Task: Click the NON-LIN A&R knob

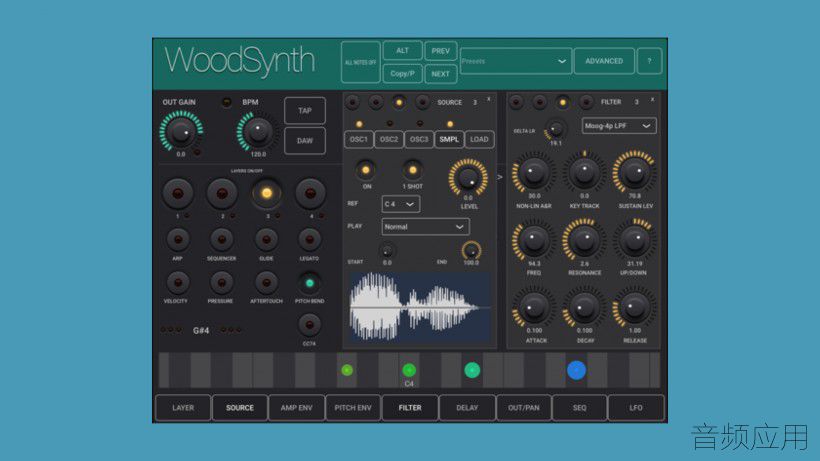Action: (534, 172)
